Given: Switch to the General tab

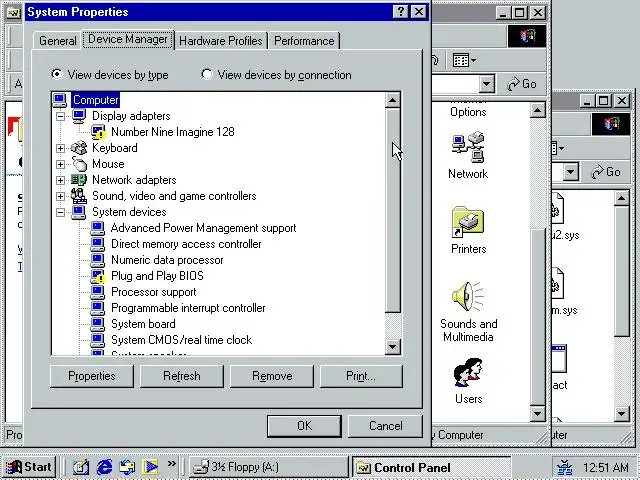Looking at the screenshot, I should 58,41.
